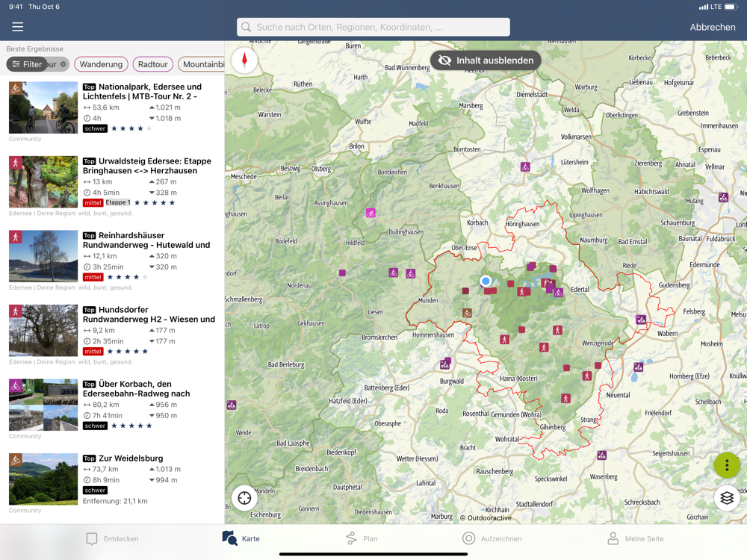The width and height of the screenshot is (747, 560).
Task: Focus the Suche nach Orten search field
Action: (x=373, y=27)
